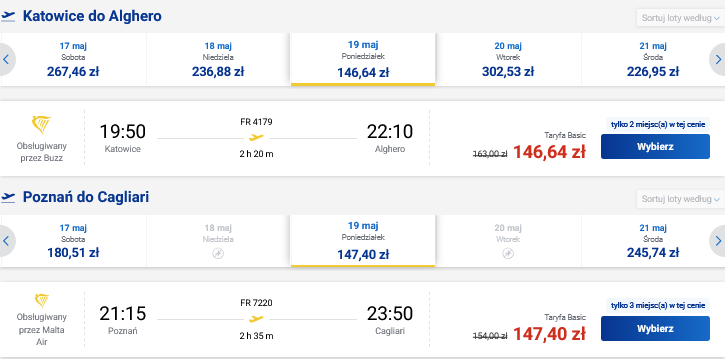Screen dimensions: 725x360
Task: Click the plane icon on flight FR 4179
Action: pos(256,137)
